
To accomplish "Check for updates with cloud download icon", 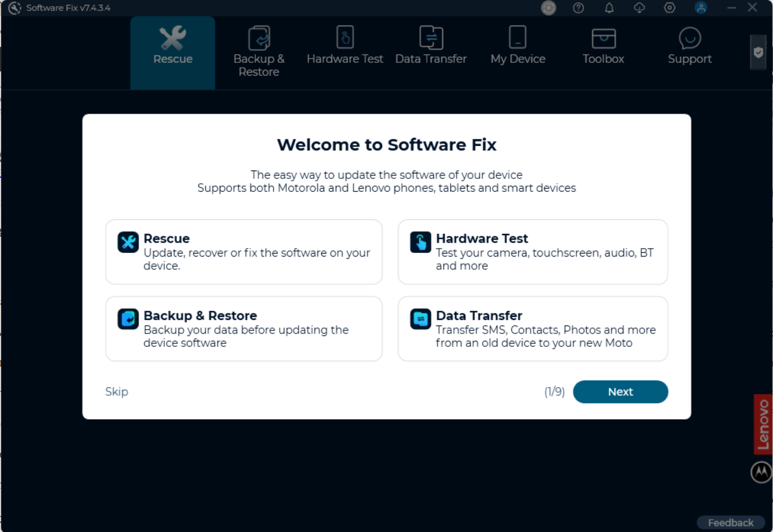I will pyautogui.click(x=639, y=8).
